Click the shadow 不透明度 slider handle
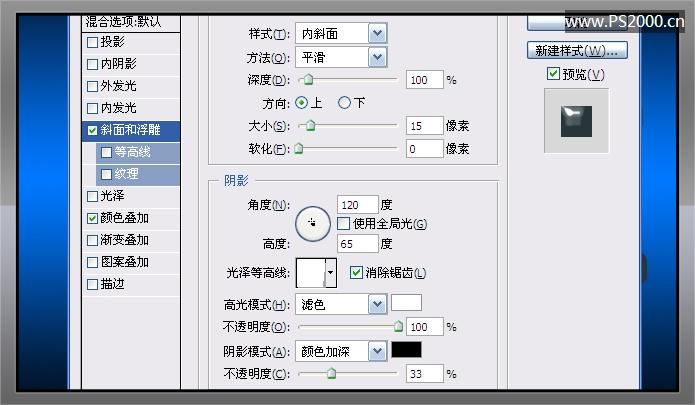Screen dimensions: 695x405 332,374
